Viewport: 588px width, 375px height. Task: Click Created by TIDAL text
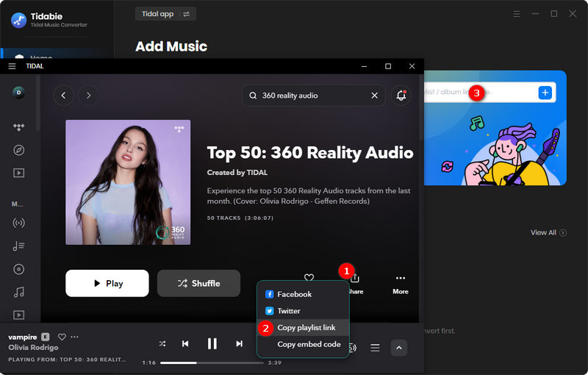[x=237, y=173]
